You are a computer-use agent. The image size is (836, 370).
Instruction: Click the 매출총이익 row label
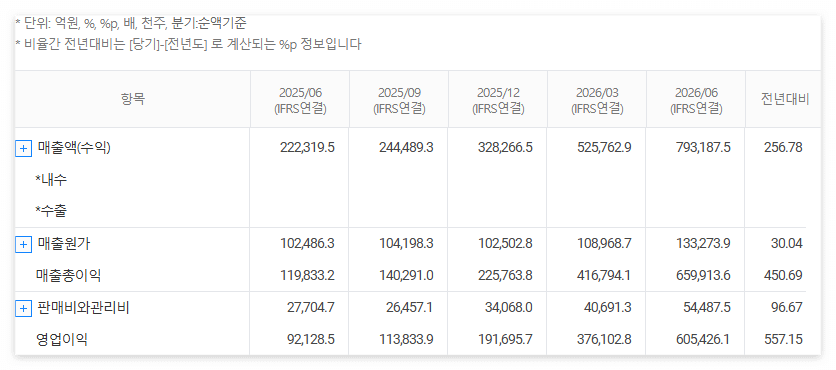(68, 276)
